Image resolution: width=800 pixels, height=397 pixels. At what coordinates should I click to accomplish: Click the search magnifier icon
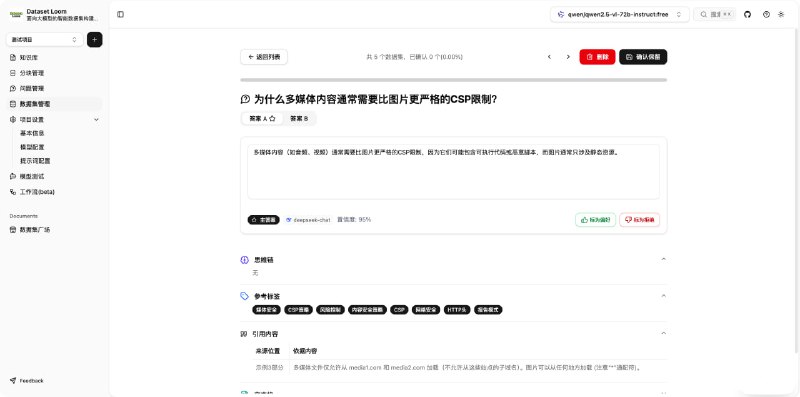(x=704, y=14)
